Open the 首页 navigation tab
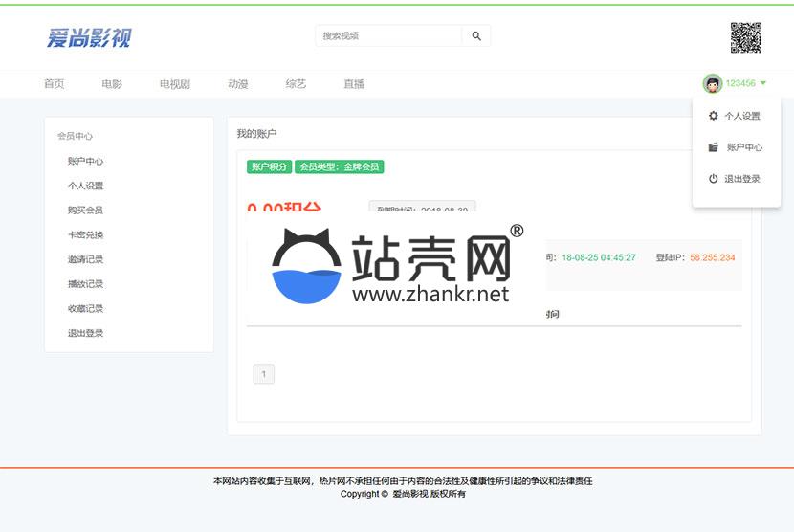This screenshot has height=532, width=794. pos(55,84)
